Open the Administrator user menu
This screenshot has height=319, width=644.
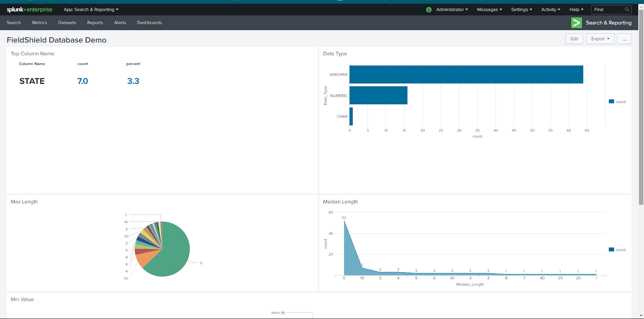pyautogui.click(x=452, y=10)
